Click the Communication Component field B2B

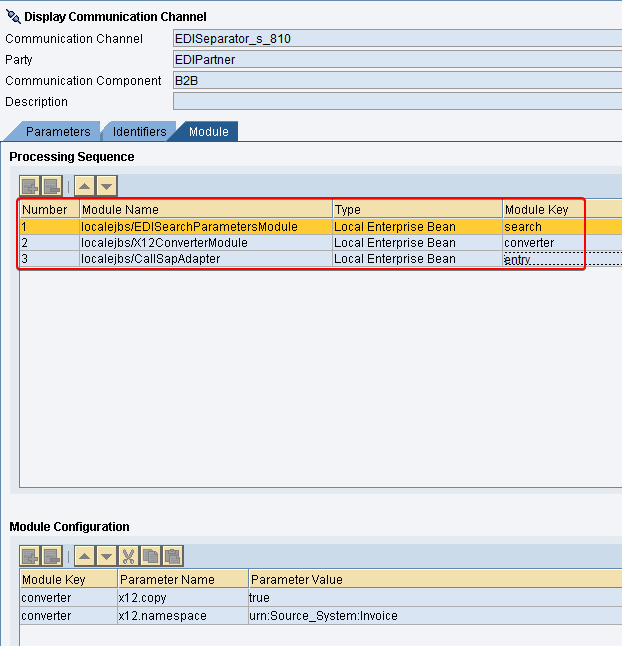397,81
